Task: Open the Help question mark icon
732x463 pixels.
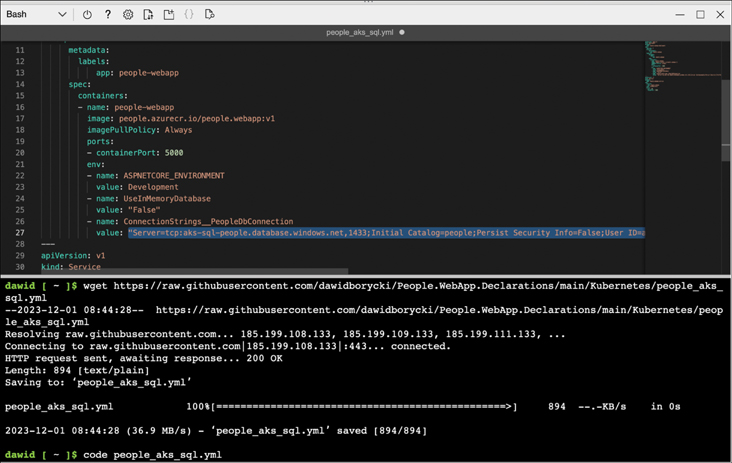Action: click(108, 15)
